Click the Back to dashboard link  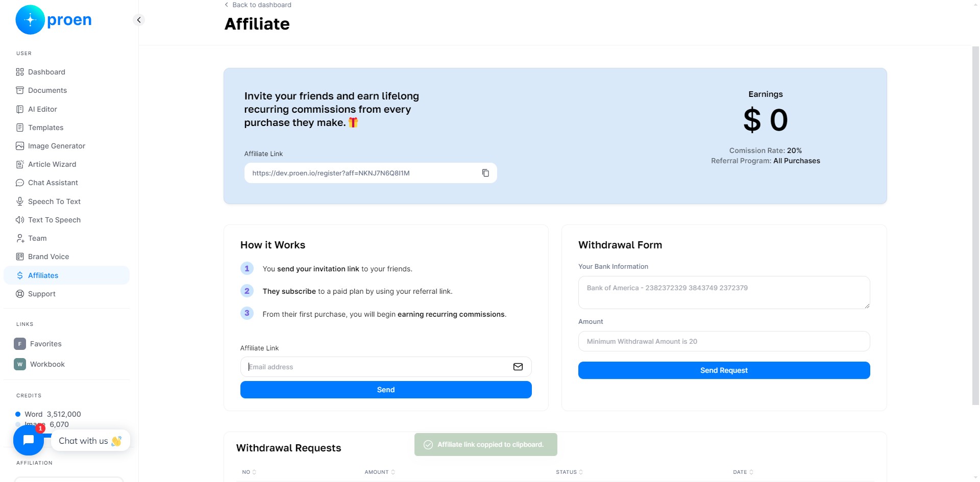pyautogui.click(x=258, y=5)
